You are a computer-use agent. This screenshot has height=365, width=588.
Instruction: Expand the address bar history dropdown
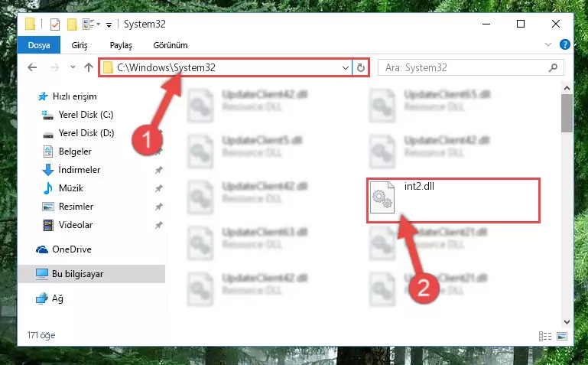click(x=346, y=68)
